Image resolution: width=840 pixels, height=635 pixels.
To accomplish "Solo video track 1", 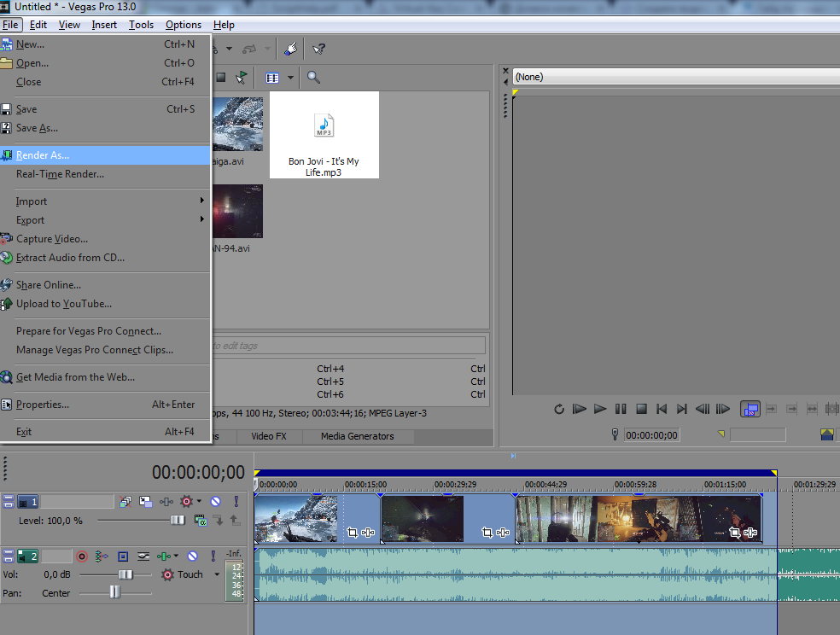I will pyautogui.click(x=236, y=502).
